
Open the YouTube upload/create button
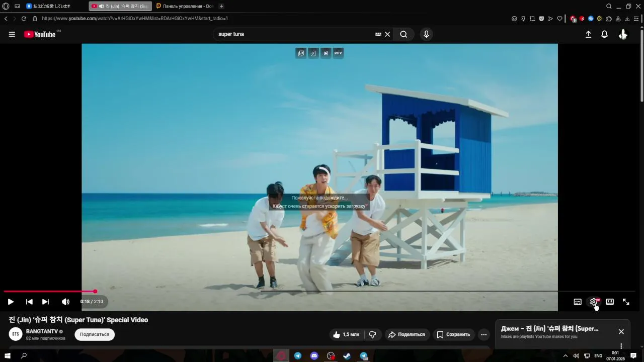(588, 34)
